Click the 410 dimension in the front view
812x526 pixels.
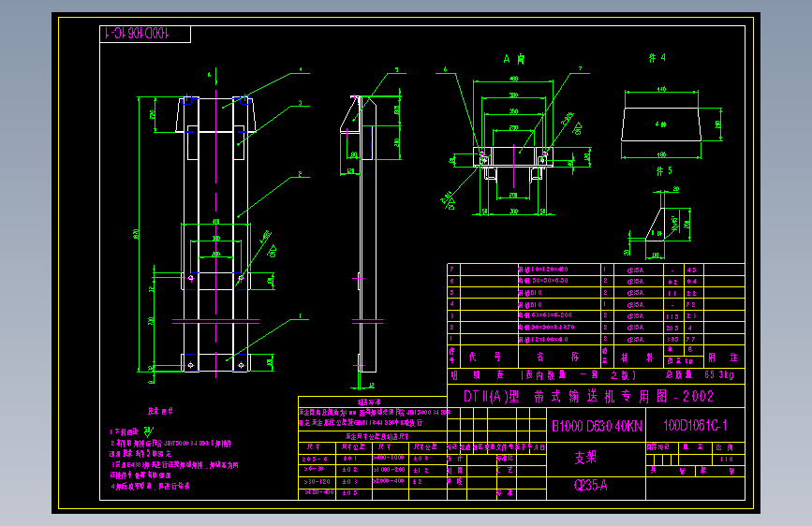click(216, 222)
